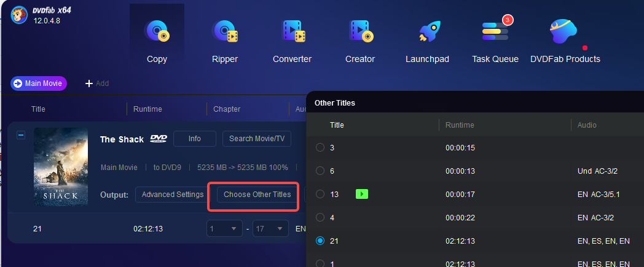Open the Converter module
The height and width of the screenshot is (267, 644).
click(x=293, y=41)
